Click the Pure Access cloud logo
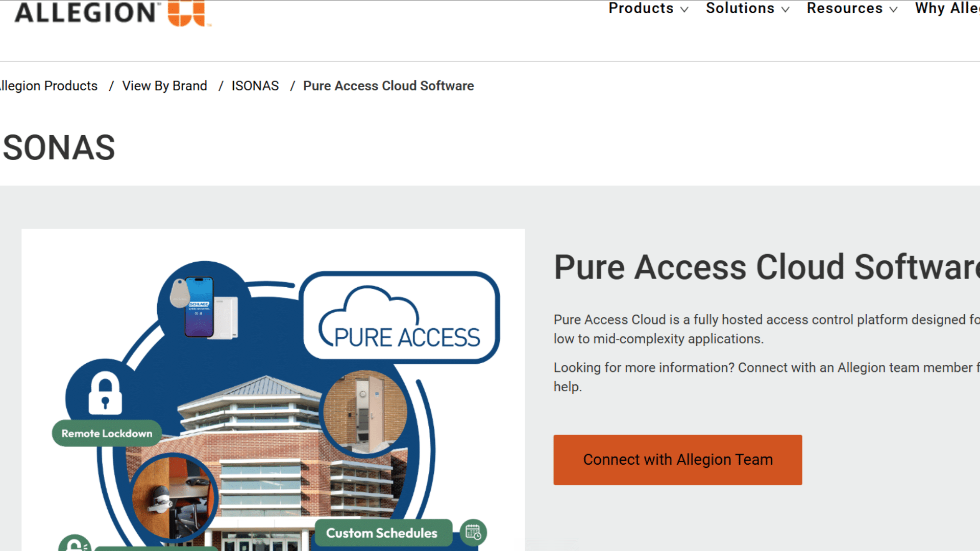The width and height of the screenshot is (980, 551). click(400, 317)
